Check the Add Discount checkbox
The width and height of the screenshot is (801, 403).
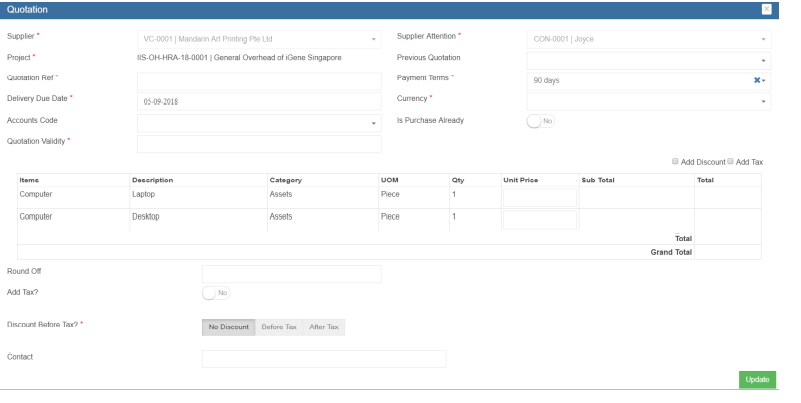point(676,161)
